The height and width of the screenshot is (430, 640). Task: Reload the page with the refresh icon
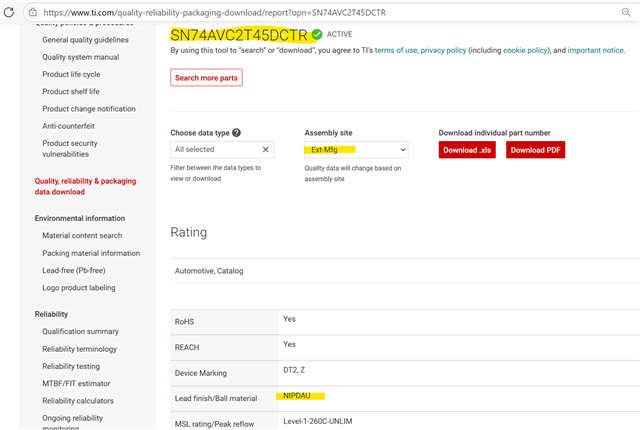[9, 12]
